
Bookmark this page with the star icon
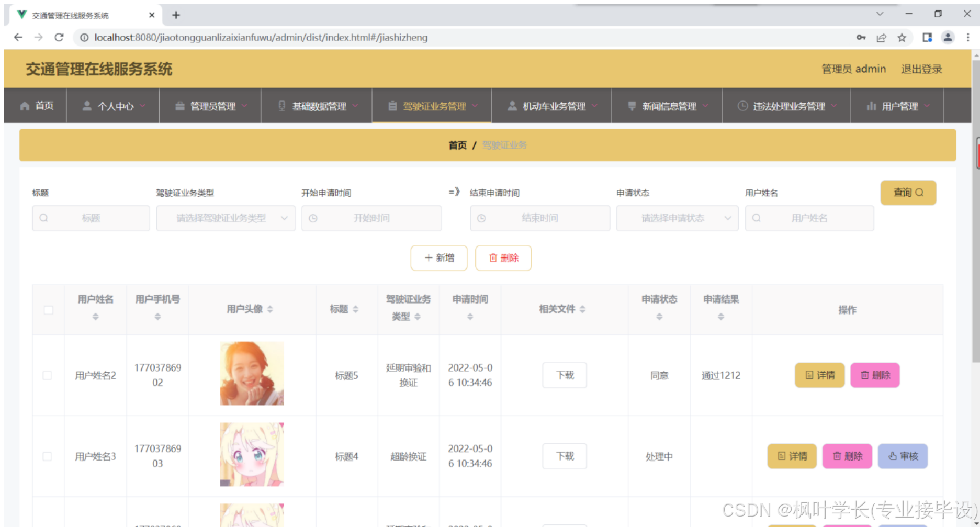(x=902, y=38)
